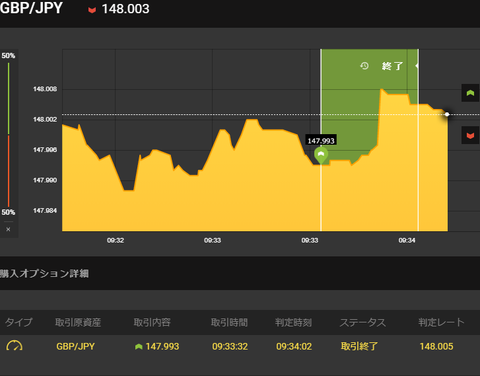Screen dimensions: 480x376
Task: Click the 判定時刻 09:34:02 cell
Action: pyautogui.click(x=294, y=346)
